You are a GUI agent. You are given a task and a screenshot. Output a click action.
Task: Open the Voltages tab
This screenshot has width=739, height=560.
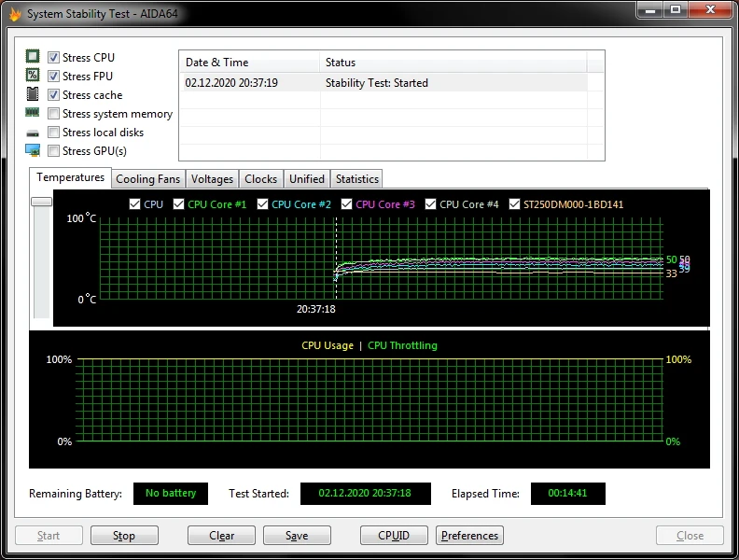tap(212, 179)
